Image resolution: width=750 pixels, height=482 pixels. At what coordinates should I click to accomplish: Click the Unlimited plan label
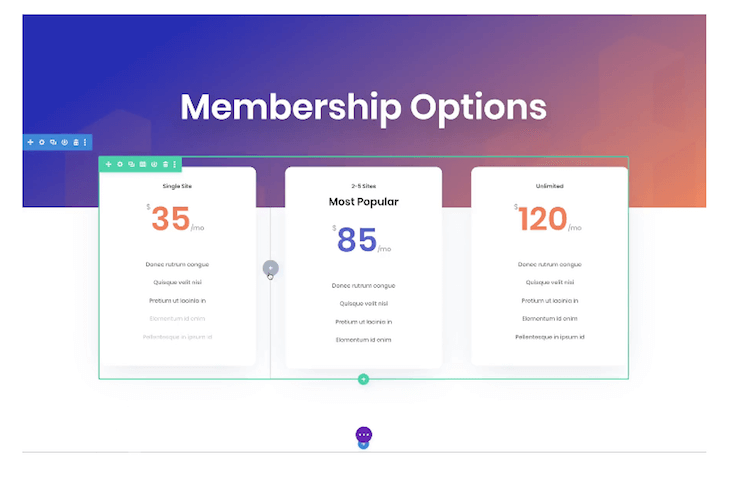[x=550, y=186]
